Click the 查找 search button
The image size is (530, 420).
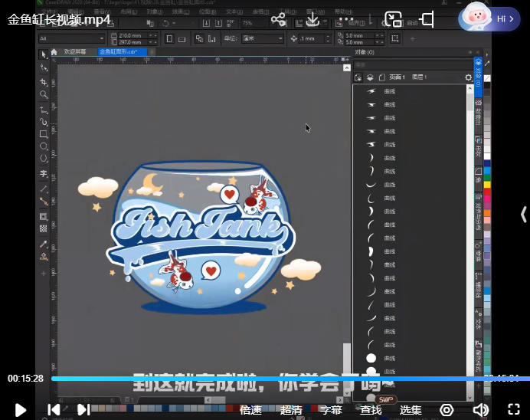point(371,410)
